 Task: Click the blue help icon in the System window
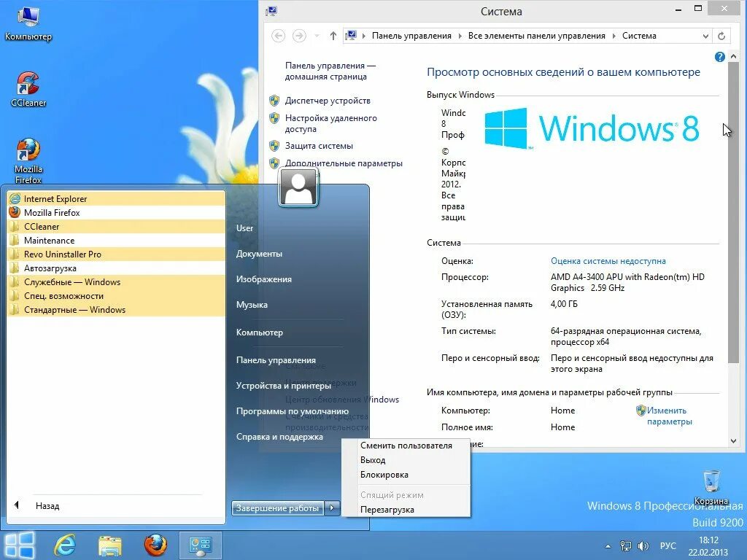[720, 56]
